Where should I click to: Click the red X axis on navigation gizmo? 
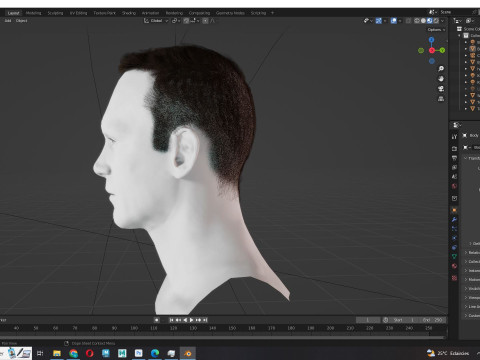click(x=432, y=50)
